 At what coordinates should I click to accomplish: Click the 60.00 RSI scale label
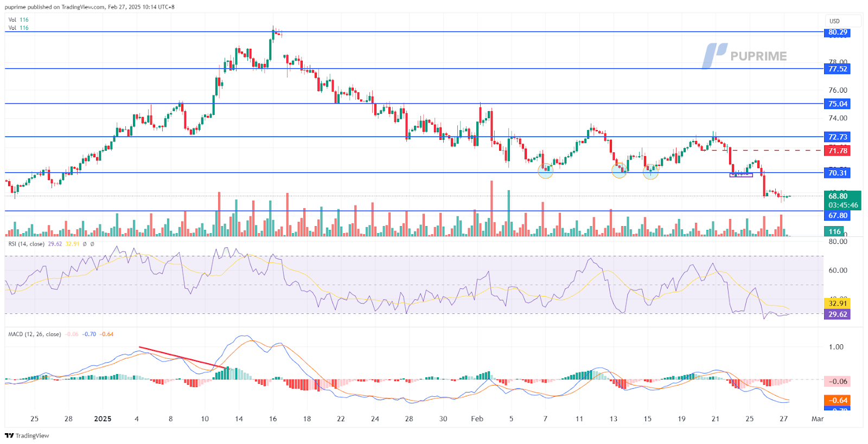tap(838, 270)
